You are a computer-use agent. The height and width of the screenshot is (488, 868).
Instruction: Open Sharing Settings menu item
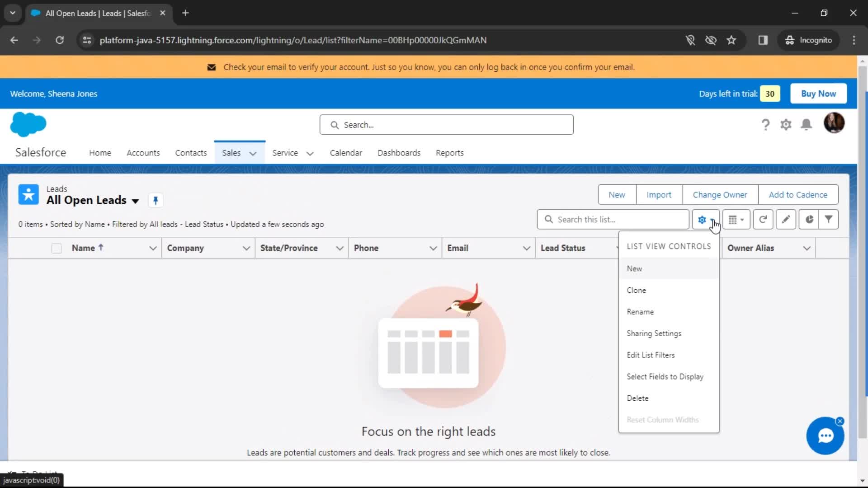point(669,333)
